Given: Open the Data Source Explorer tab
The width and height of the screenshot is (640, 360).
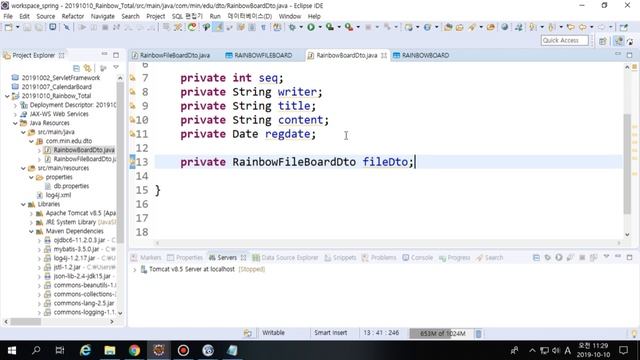Looking at the screenshot, I should coord(285,258).
